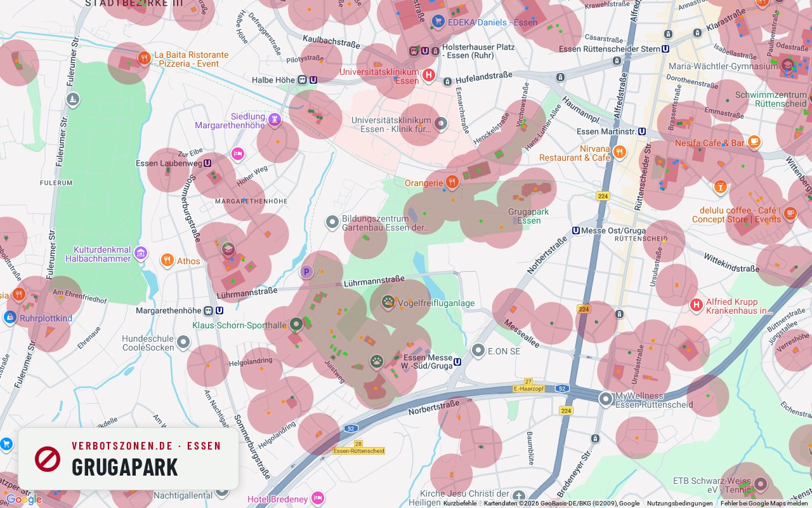Click the Essen Laubenweg U-Bahn icon
The width and height of the screenshot is (812, 508).
pos(207,163)
